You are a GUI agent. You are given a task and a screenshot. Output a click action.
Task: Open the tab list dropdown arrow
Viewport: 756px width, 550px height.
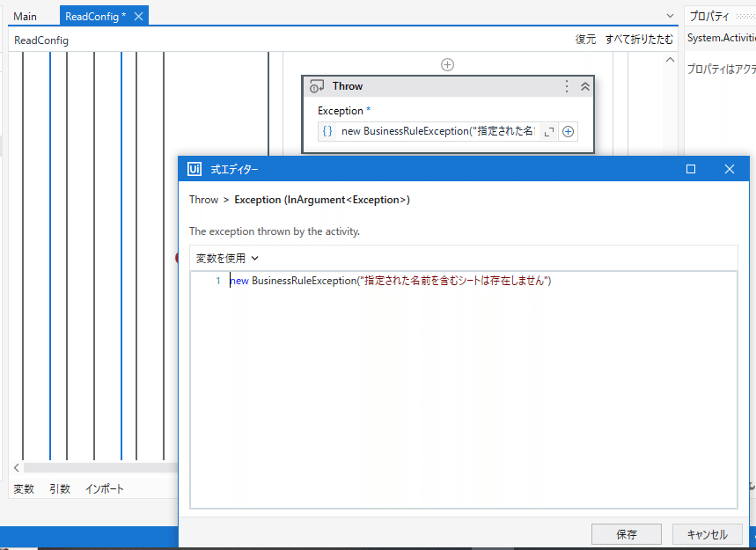point(670,16)
